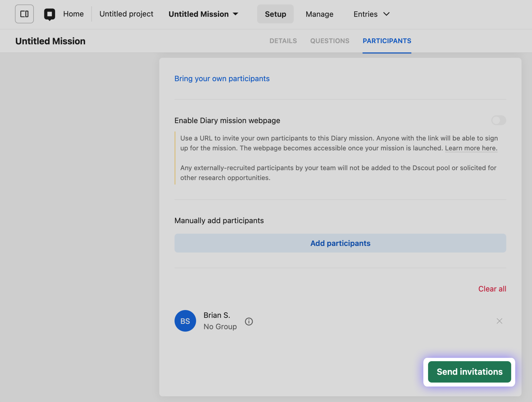Go to Home in breadcrumb
This screenshot has width=532, height=402.
click(x=73, y=14)
